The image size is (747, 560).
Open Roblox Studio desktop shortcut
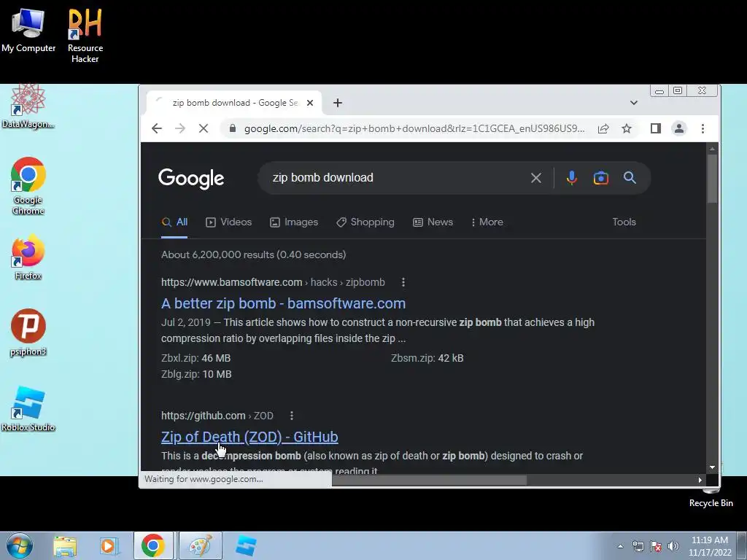pyautogui.click(x=28, y=409)
